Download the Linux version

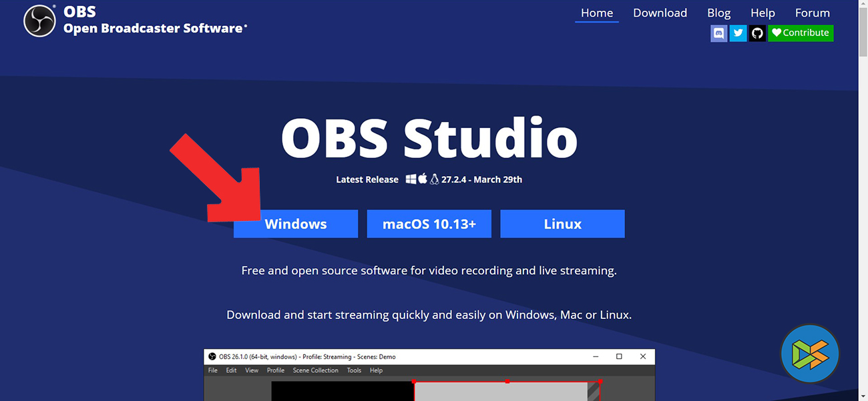pyautogui.click(x=563, y=224)
